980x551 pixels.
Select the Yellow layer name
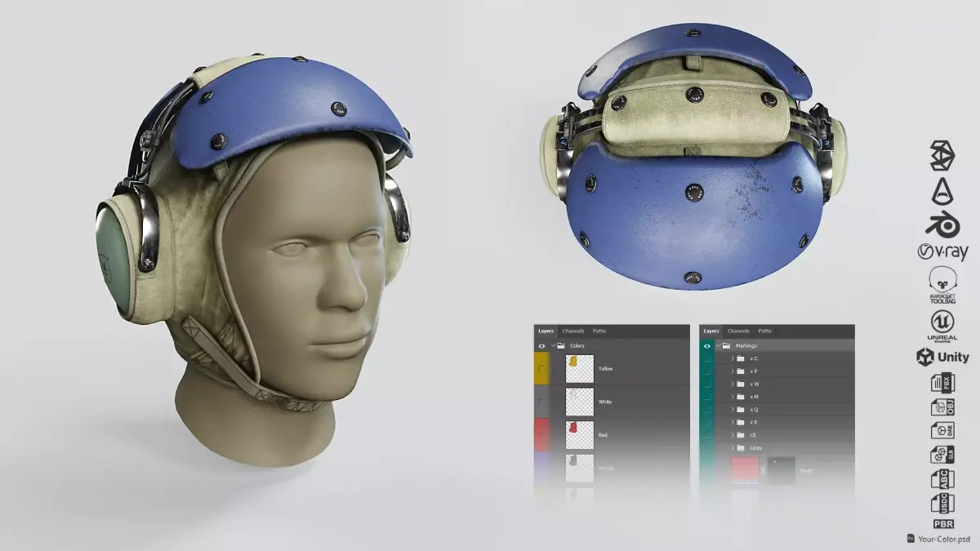pyautogui.click(x=605, y=369)
